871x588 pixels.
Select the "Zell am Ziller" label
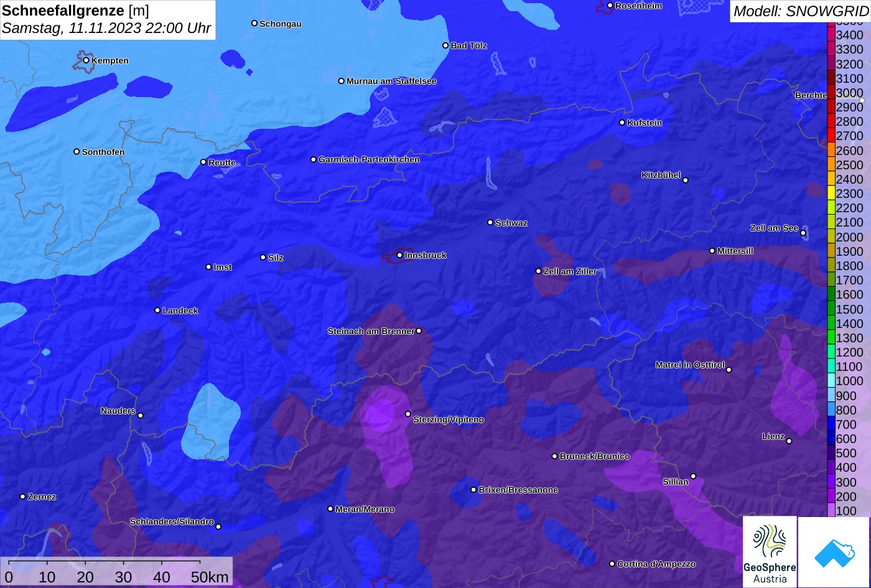(570, 271)
